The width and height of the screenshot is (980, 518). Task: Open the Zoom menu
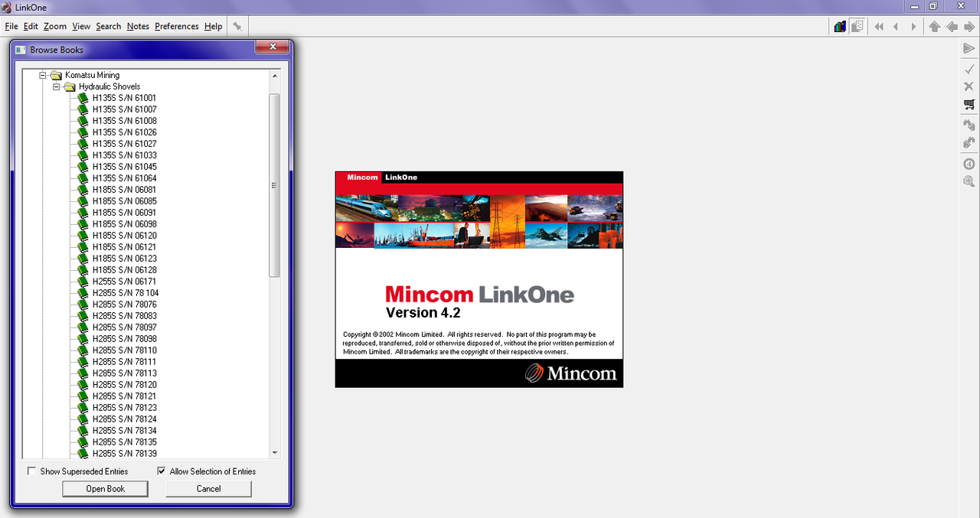click(x=55, y=26)
